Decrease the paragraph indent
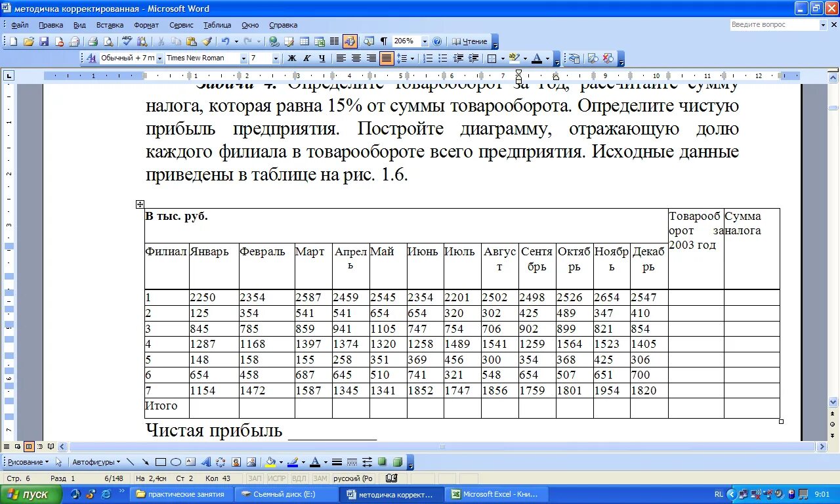The height and width of the screenshot is (504, 840). (x=458, y=58)
